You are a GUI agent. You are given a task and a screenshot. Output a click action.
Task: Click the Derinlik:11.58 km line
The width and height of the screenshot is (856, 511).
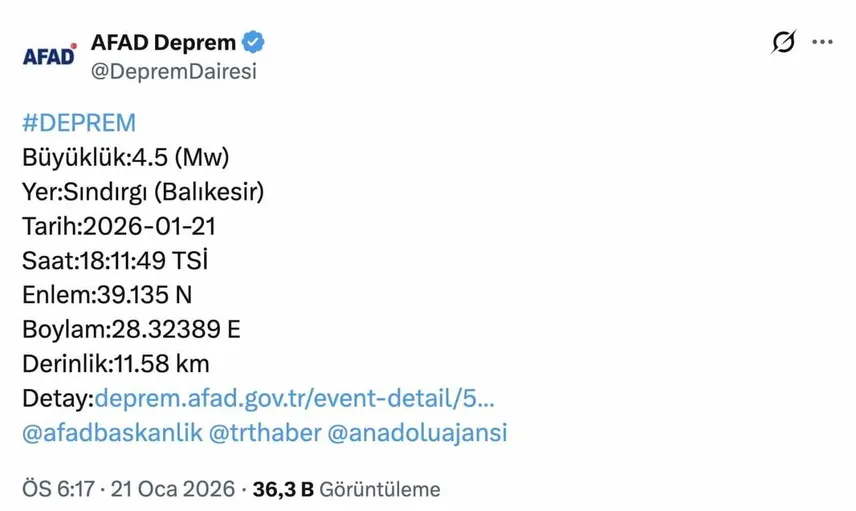tap(116, 364)
